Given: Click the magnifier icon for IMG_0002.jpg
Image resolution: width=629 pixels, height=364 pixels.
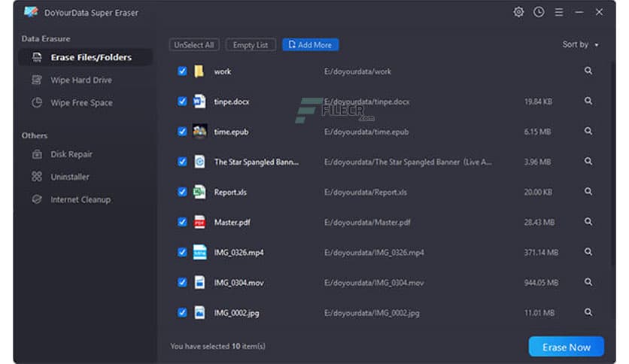Looking at the screenshot, I should (x=588, y=312).
